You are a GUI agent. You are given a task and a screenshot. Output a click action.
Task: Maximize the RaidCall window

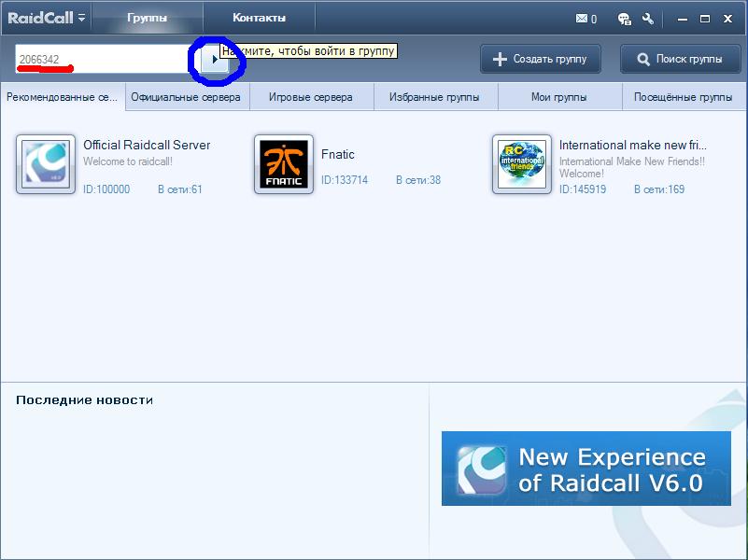coord(705,19)
